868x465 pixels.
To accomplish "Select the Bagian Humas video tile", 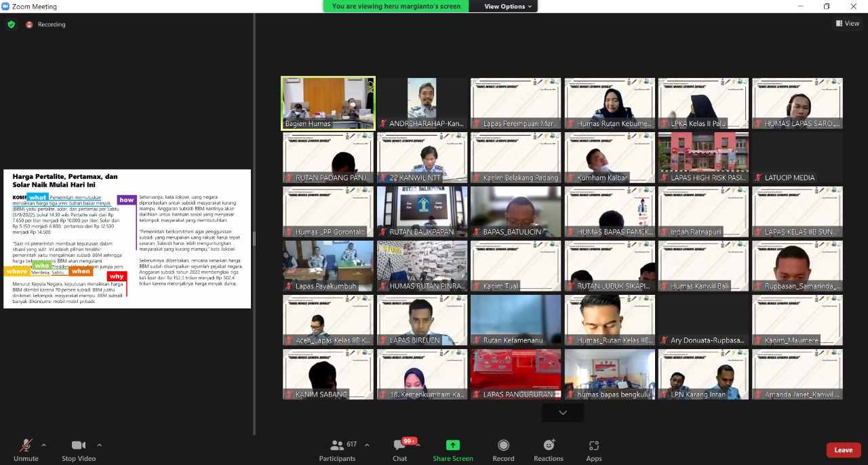I will pyautogui.click(x=328, y=103).
